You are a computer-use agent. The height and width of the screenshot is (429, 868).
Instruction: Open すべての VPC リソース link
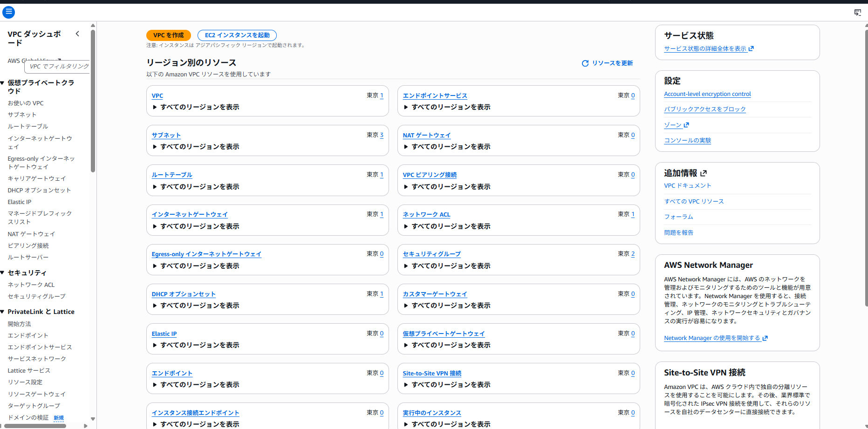694,202
